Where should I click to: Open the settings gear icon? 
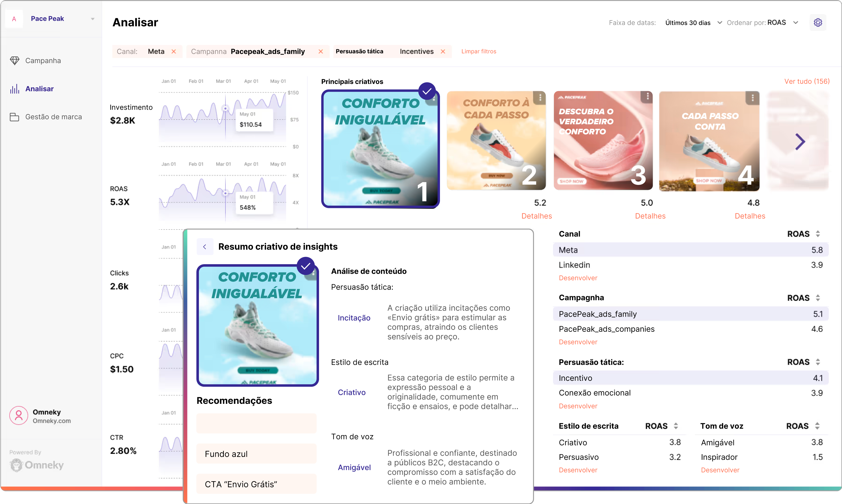tap(818, 23)
